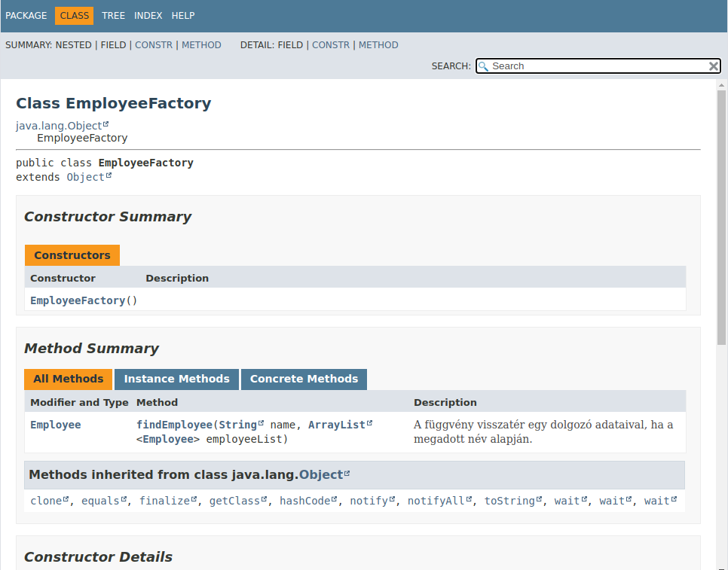This screenshot has height=570, width=728.
Task: Click external-link icon next to java.lang.Object
Action: (x=106, y=124)
